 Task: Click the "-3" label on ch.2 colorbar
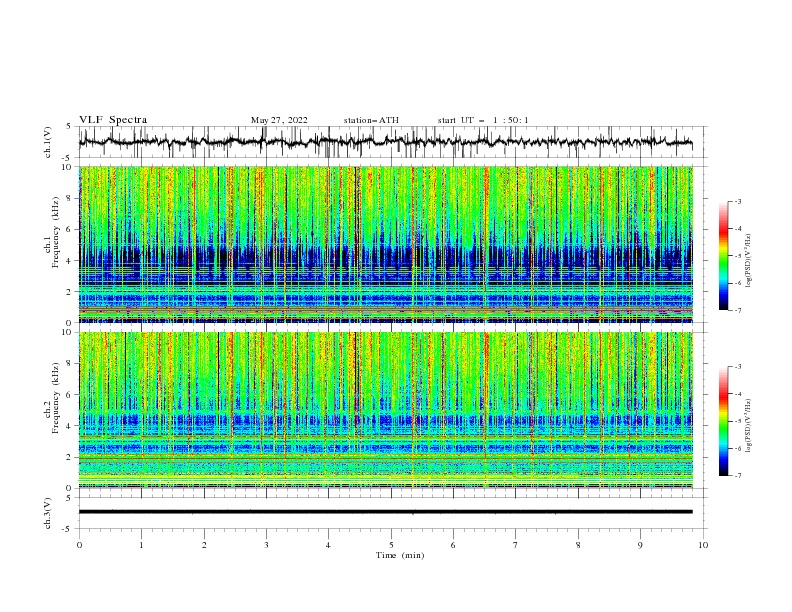pos(738,367)
